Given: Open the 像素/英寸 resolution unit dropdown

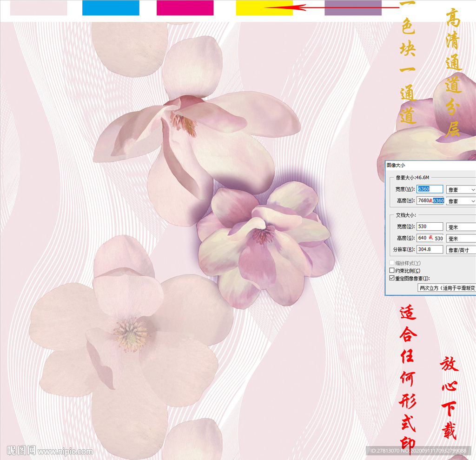Looking at the screenshot, I should pos(461,250).
